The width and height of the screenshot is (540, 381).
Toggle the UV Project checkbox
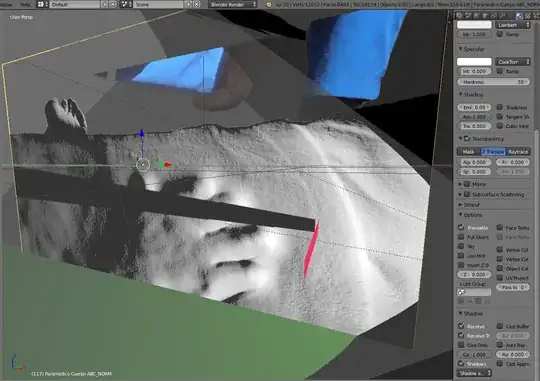pyautogui.click(x=500, y=278)
